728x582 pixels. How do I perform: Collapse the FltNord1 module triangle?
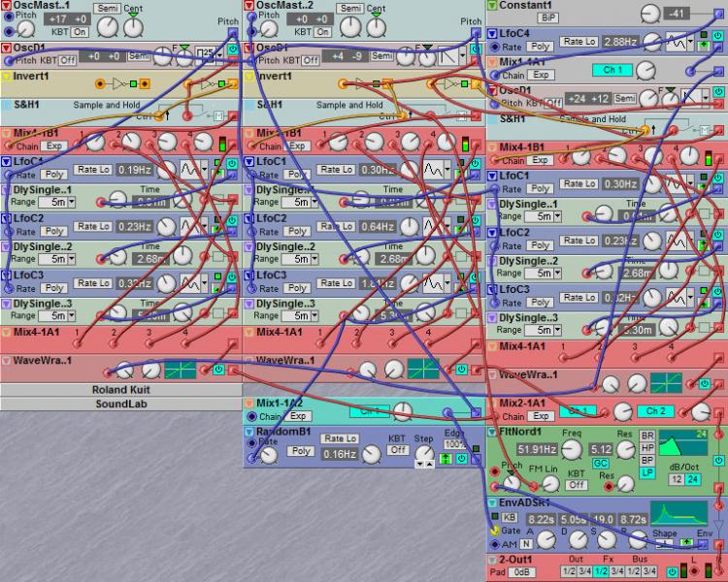click(x=492, y=432)
